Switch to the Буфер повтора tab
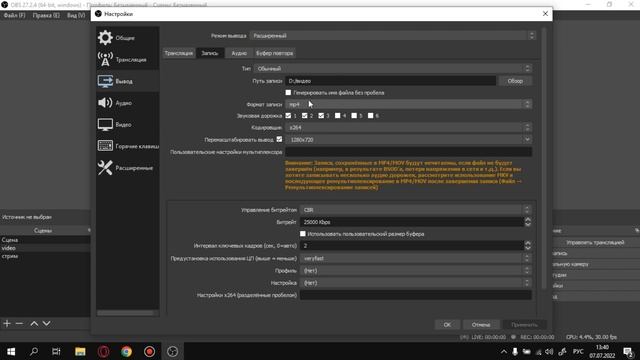Viewport: 640px width, 360px height. (x=274, y=53)
